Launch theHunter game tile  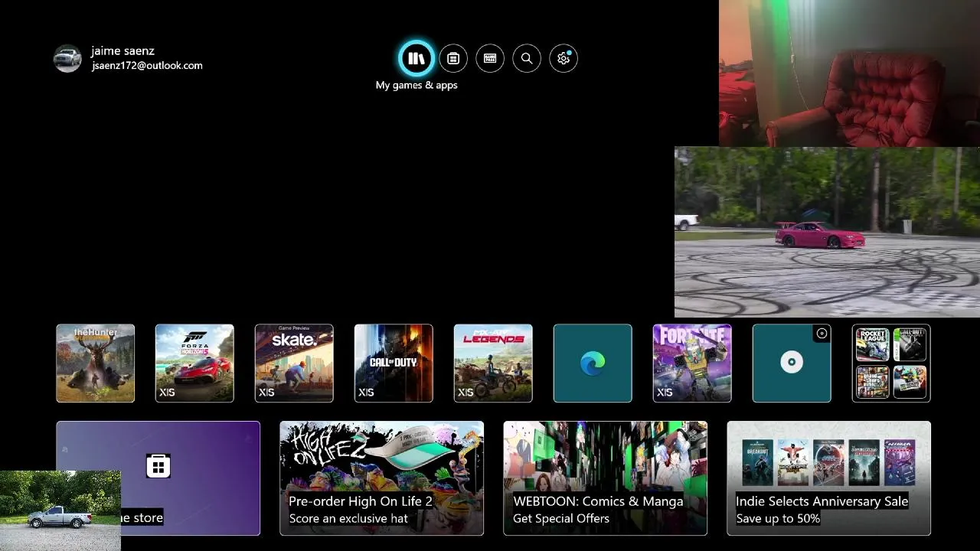tap(95, 364)
